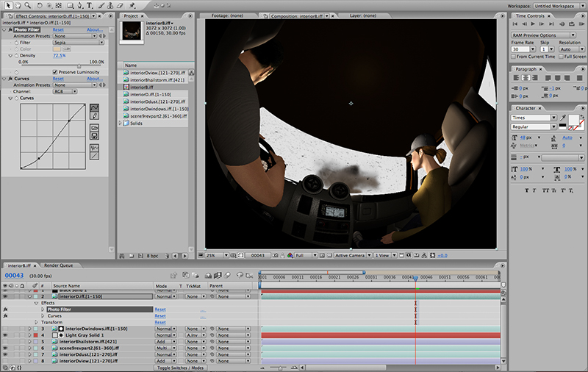Select the Brush tool
Viewport: 588px width, 372px height.
(101, 5)
